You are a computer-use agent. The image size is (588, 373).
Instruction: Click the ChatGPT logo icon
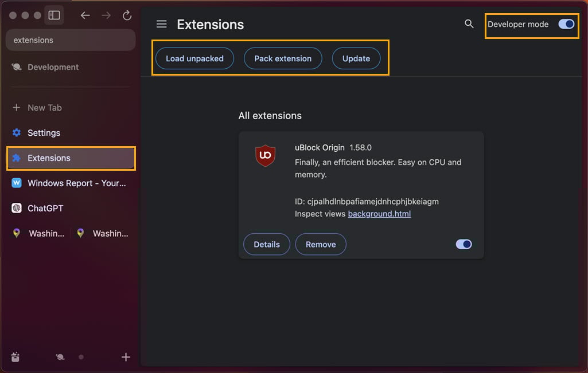(17, 208)
